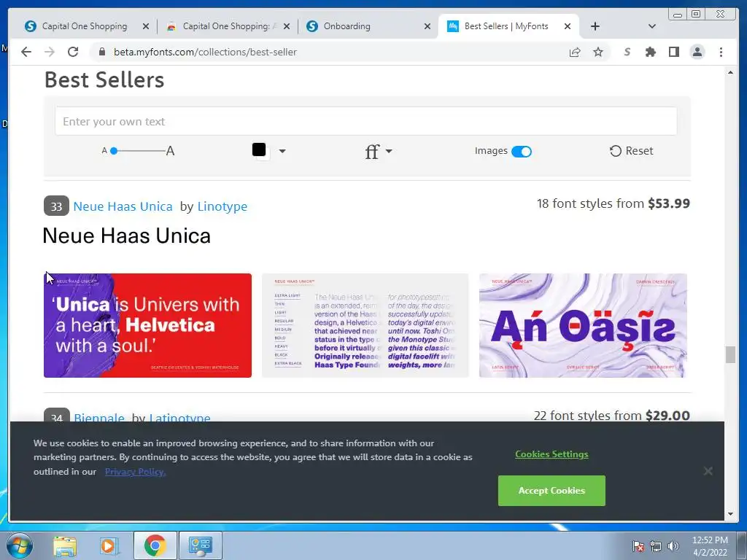Click the rank 33 badge

56,206
